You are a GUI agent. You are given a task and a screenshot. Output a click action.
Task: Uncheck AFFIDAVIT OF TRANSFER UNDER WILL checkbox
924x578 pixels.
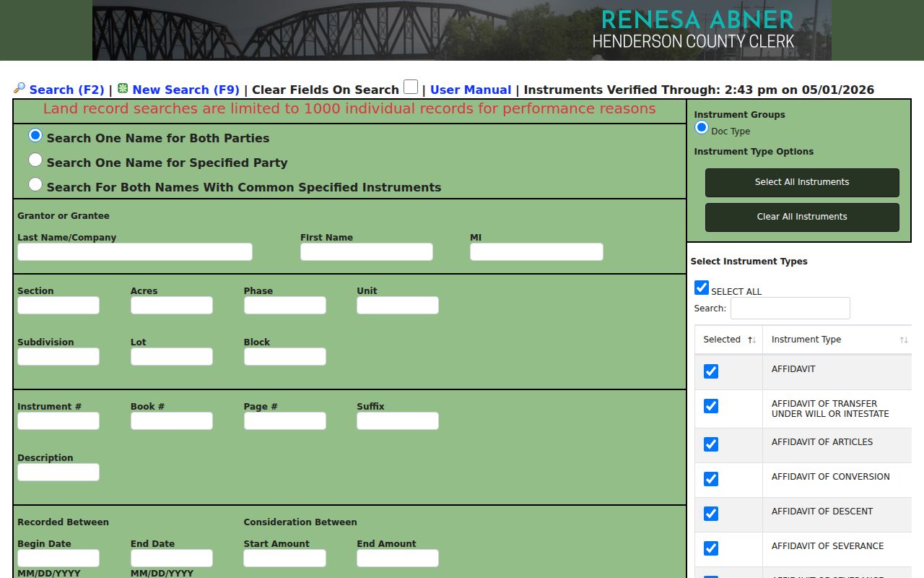point(711,406)
